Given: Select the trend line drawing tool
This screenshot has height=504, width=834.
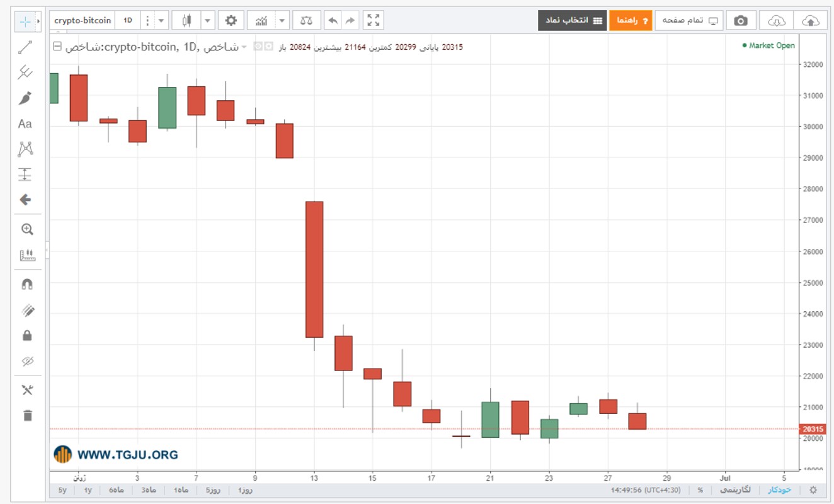Looking at the screenshot, I should point(25,47).
